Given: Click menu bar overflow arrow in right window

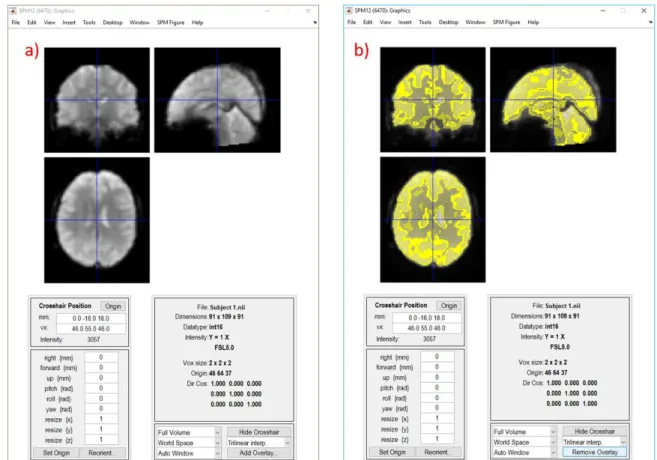Looking at the screenshot, I should click(x=651, y=22).
